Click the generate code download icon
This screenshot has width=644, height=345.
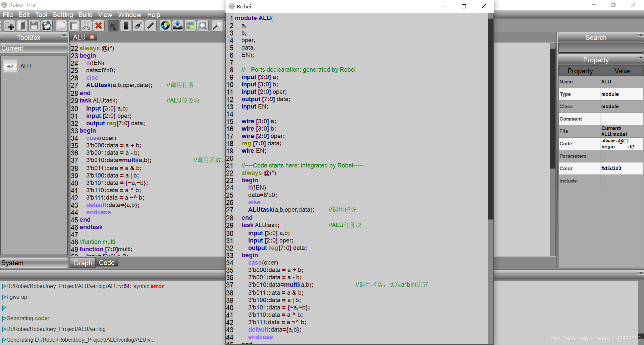[x=178, y=25]
